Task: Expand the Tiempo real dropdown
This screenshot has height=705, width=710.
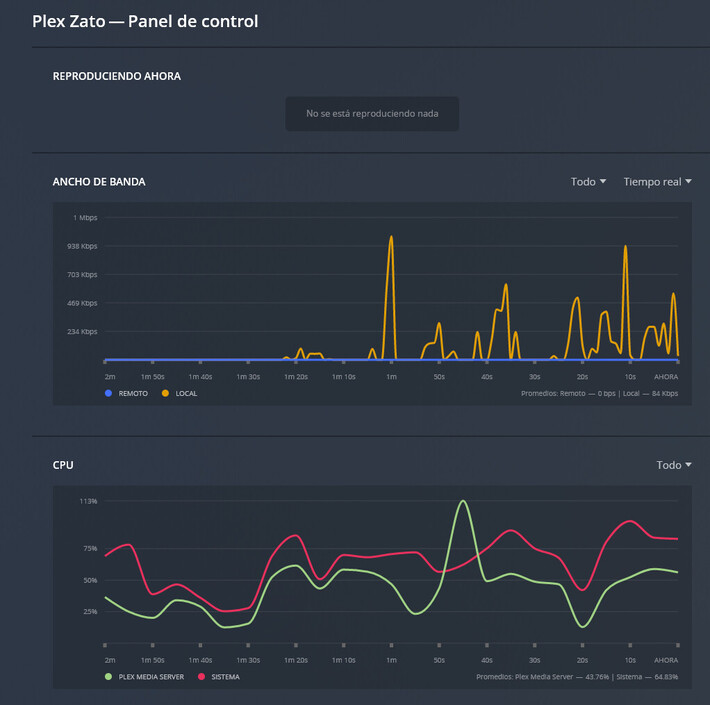Action: [657, 181]
